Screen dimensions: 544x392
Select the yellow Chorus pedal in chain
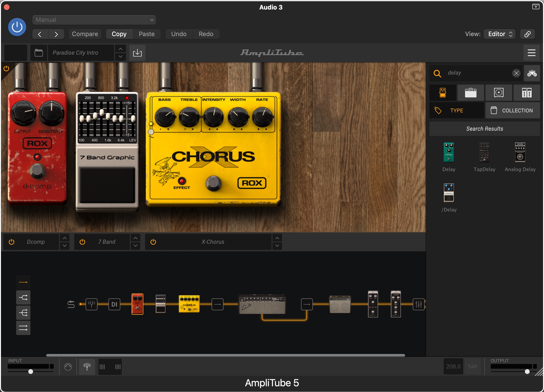point(189,304)
